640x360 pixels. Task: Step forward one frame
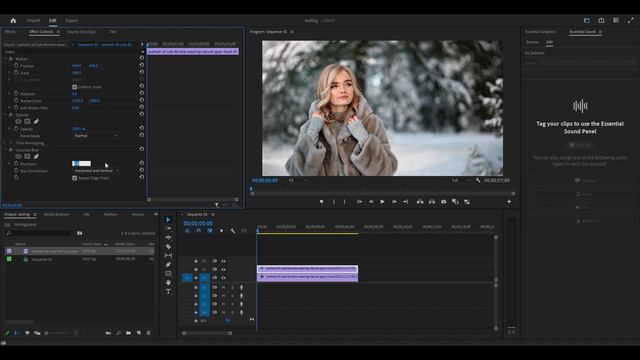tap(394, 202)
